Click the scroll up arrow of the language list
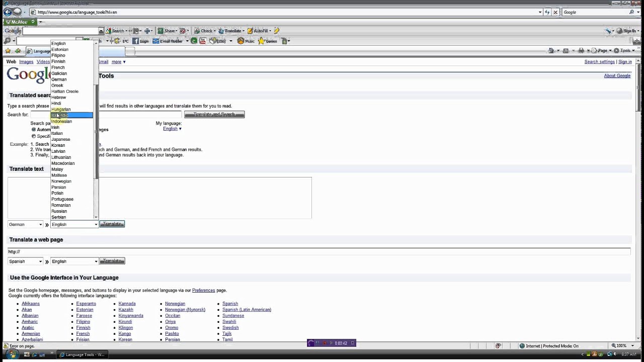The width and height of the screenshot is (644, 362). (96, 43)
